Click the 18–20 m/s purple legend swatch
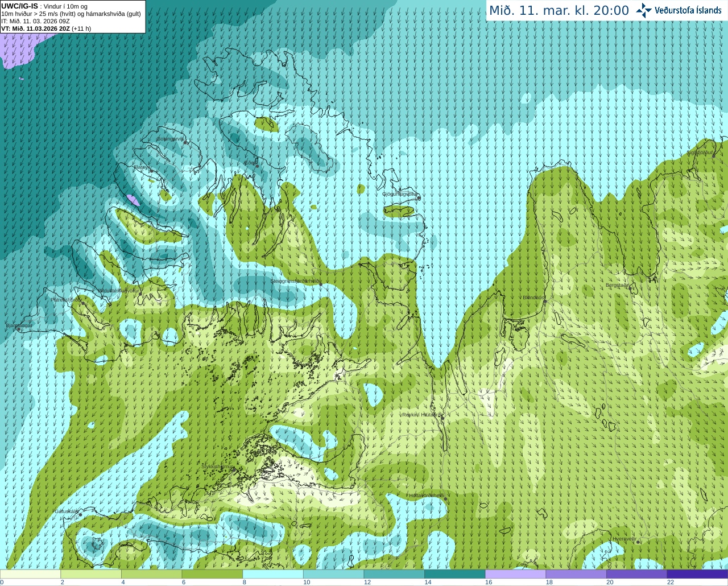This screenshot has width=728, height=586. [576, 574]
